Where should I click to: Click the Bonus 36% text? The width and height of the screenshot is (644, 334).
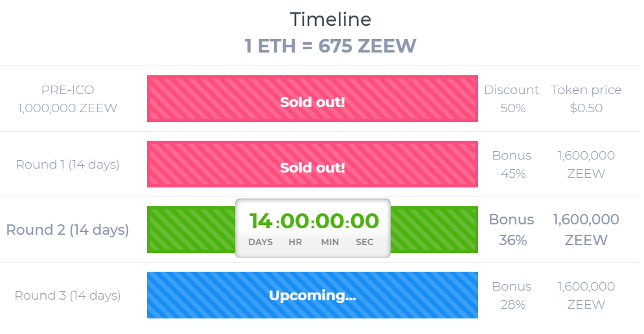click(512, 230)
